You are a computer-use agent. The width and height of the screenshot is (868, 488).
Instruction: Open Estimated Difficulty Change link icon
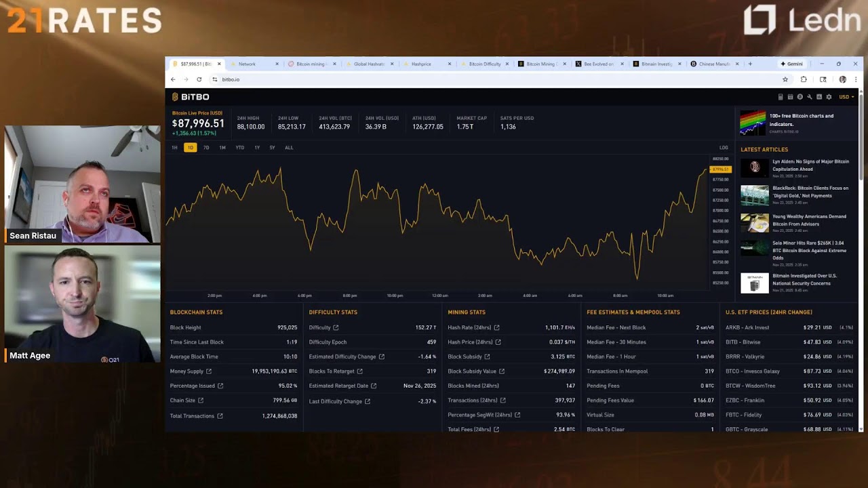382,357
